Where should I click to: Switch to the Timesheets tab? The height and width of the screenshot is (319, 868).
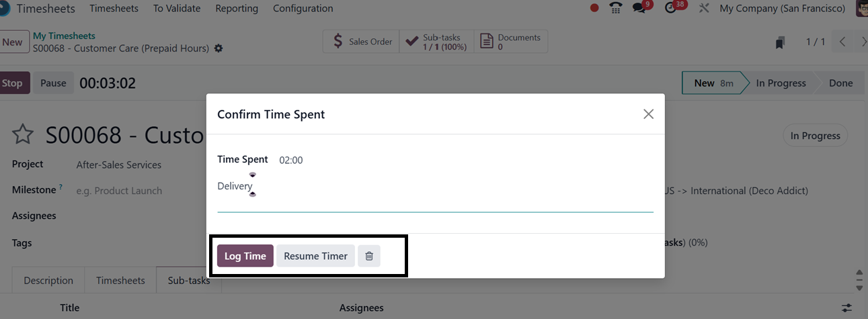pyautogui.click(x=120, y=280)
